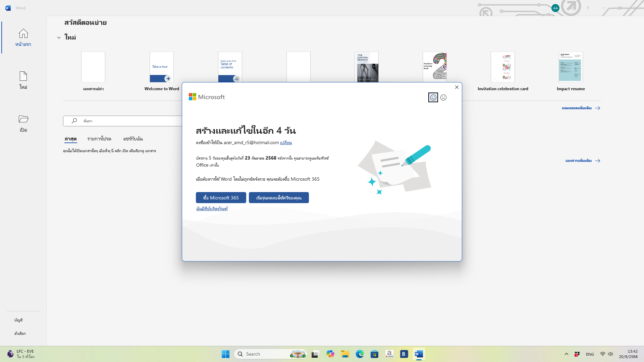Click the taskbar Search box
The image size is (644, 362).
pos(271,354)
